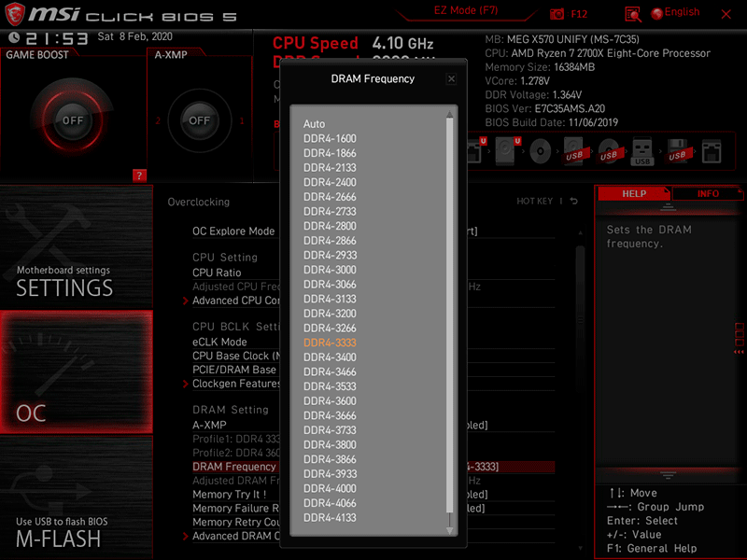This screenshot has width=747, height=560.
Task: Select A-XMP profile 2
Action: 158,121
